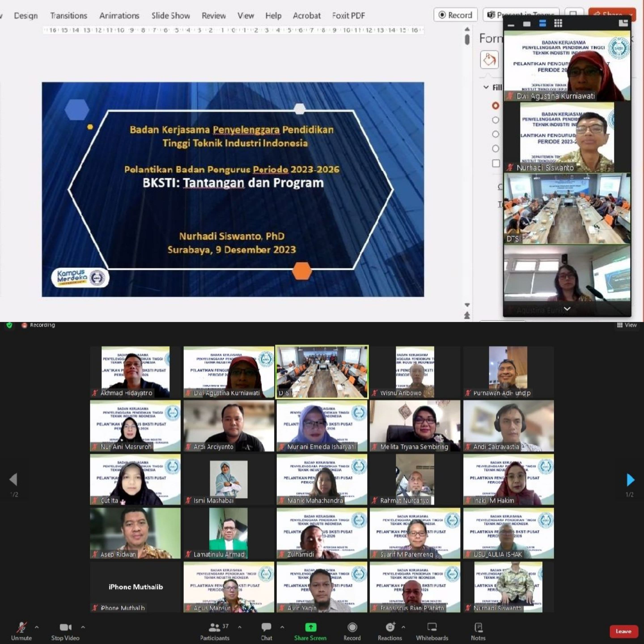Open Whiteboards in Zoom toolbar

(x=432, y=631)
